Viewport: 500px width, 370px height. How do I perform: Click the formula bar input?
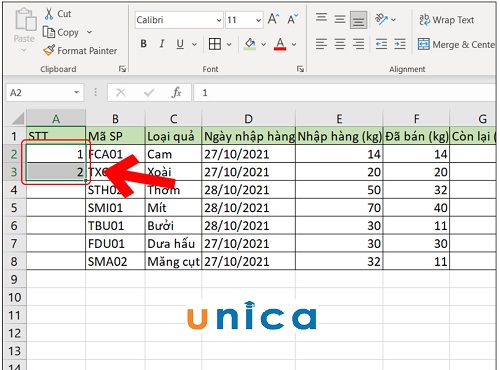coord(345,92)
